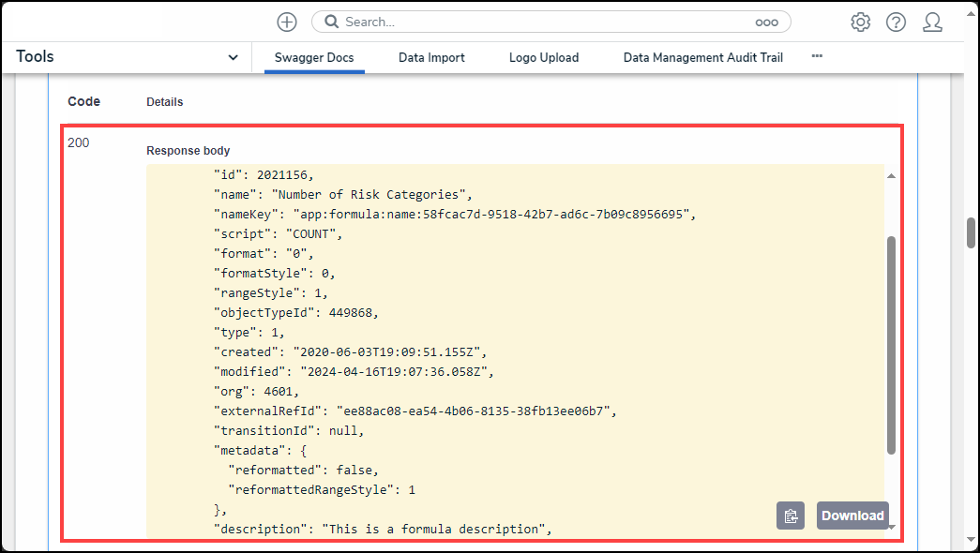Screen dimensions: 980x553
Task: Switch to the Swagger Docs tab
Action: pos(314,57)
